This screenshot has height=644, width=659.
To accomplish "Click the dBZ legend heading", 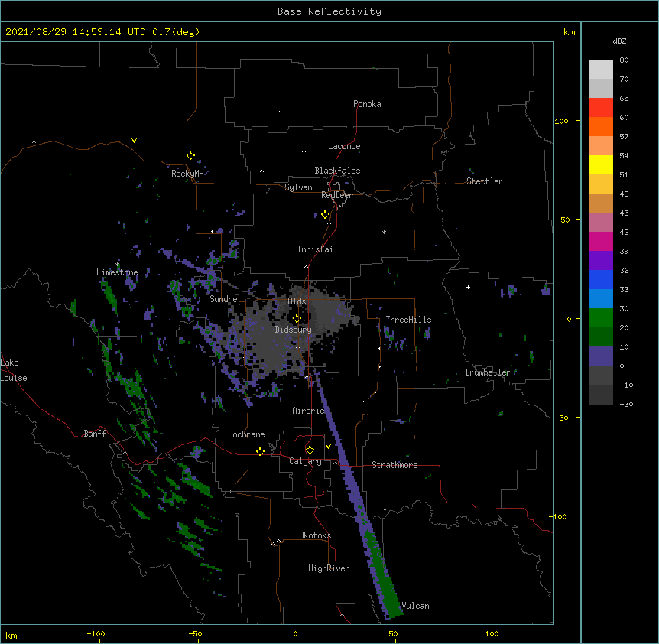I will pos(619,41).
